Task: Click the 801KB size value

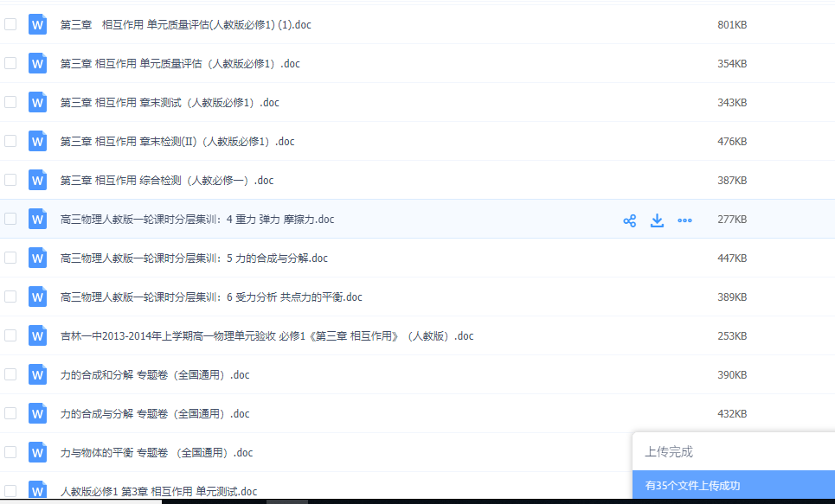Action: (x=732, y=24)
